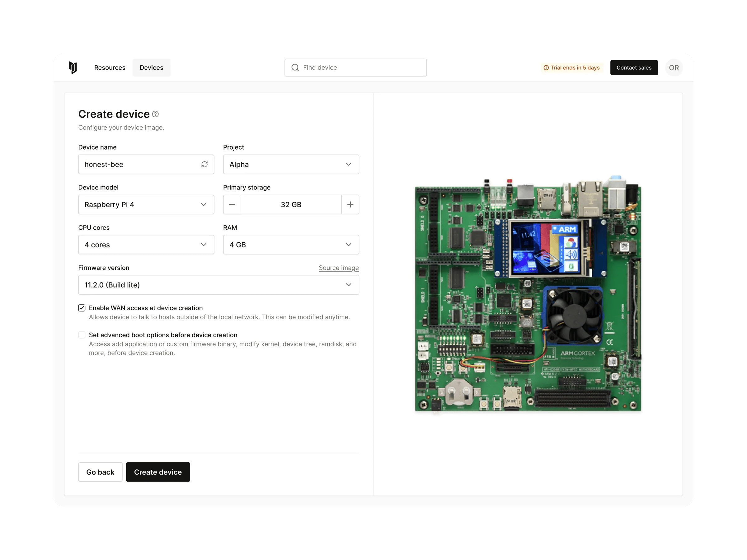Click the Create device button

[158, 472]
